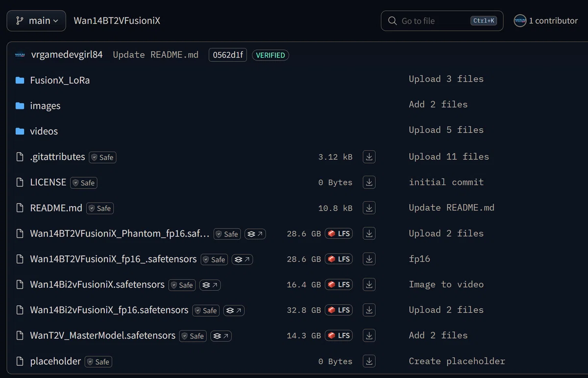Click Safe badge next to LICENSE

pos(84,183)
